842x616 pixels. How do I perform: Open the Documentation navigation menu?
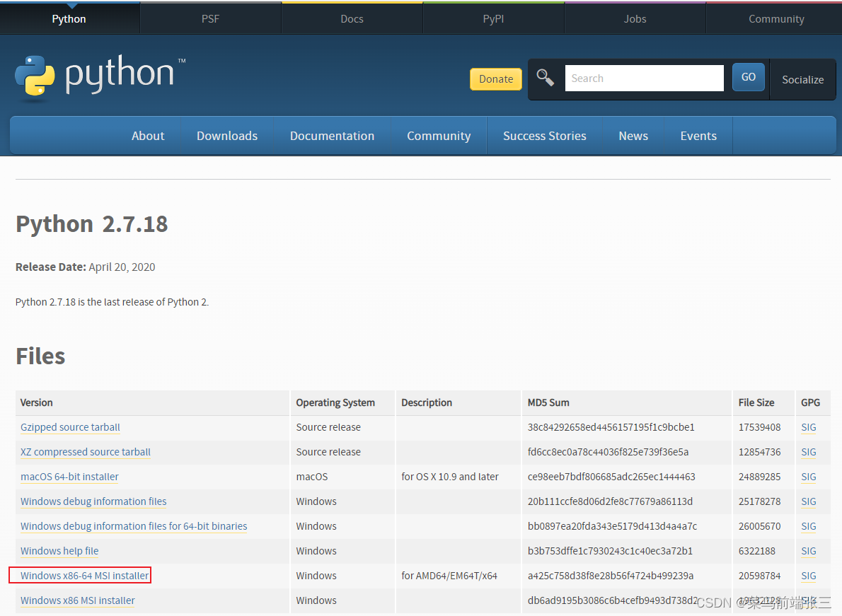[x=332, y=136]
